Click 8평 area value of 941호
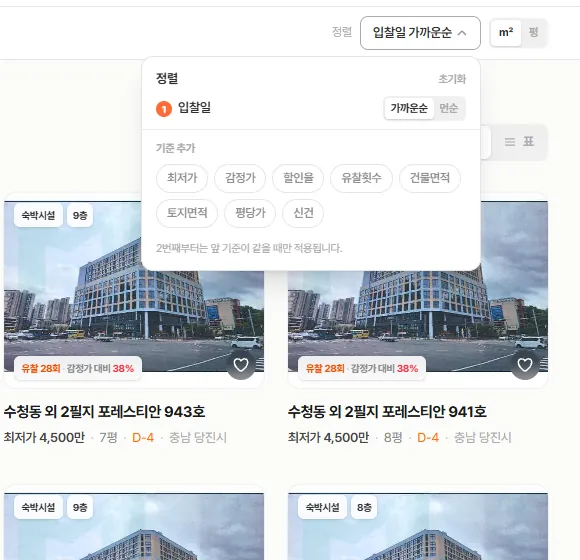Screen dimensions: 580x560 (393, 438)
